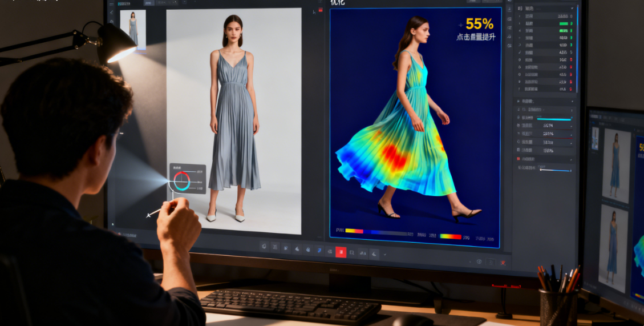Select the rectangle frame tool in bottom toolbar

click(352, 252)
